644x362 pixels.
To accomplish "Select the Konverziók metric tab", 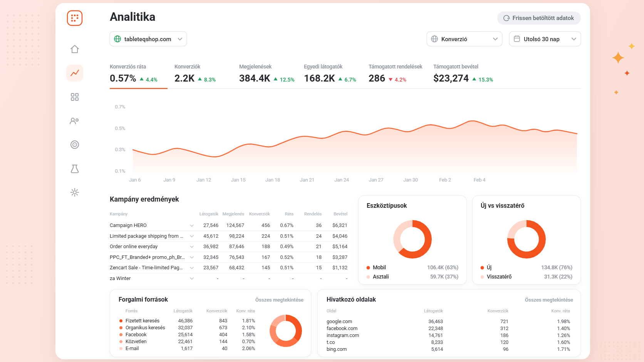I will click(195, 73).
